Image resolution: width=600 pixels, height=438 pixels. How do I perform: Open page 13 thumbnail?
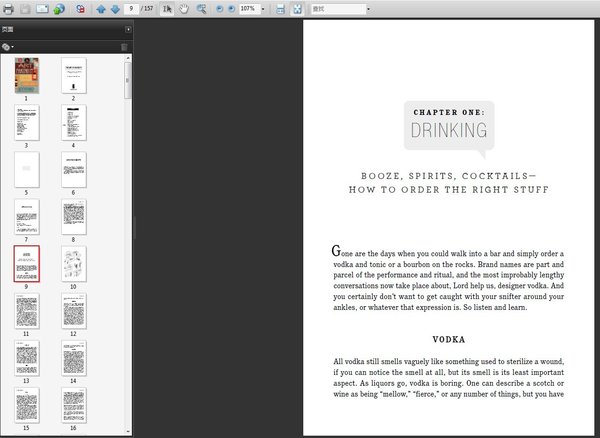click(x=27, y=358)
